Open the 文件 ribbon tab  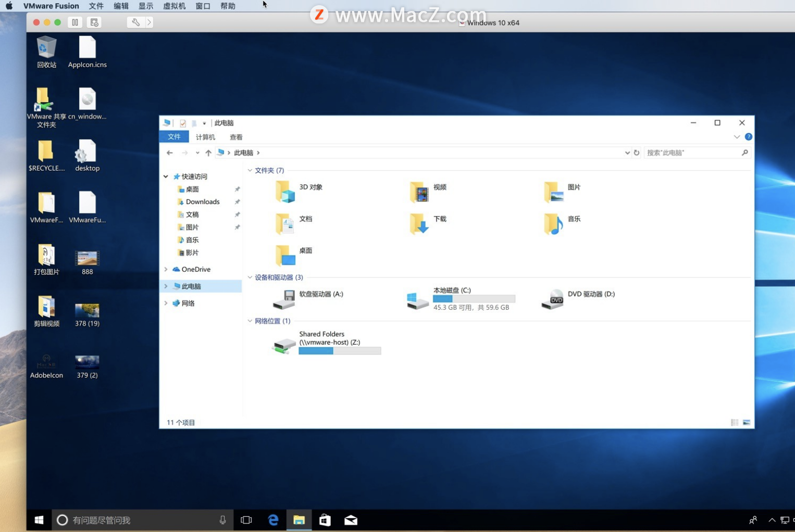(x=174, y=137)
